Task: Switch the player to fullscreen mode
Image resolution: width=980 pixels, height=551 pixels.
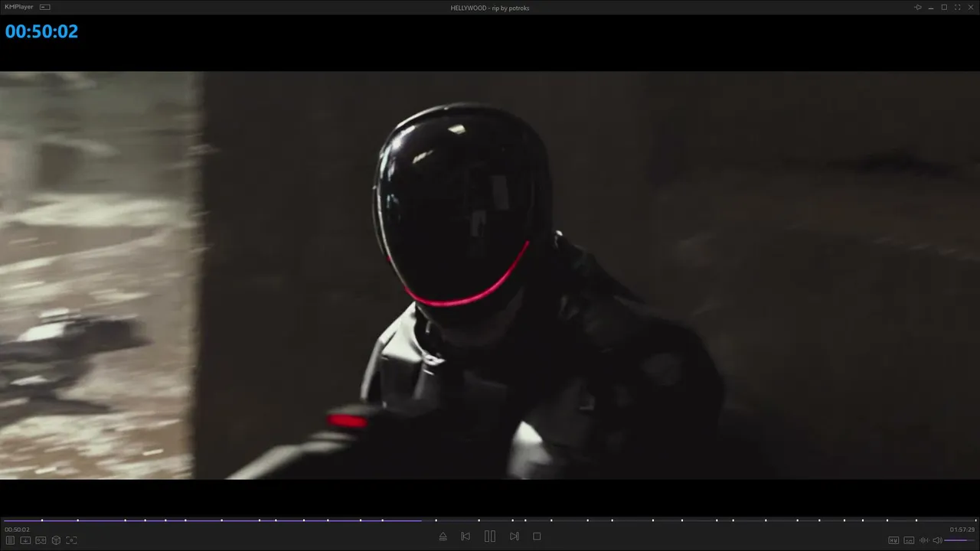Action: 957,8
